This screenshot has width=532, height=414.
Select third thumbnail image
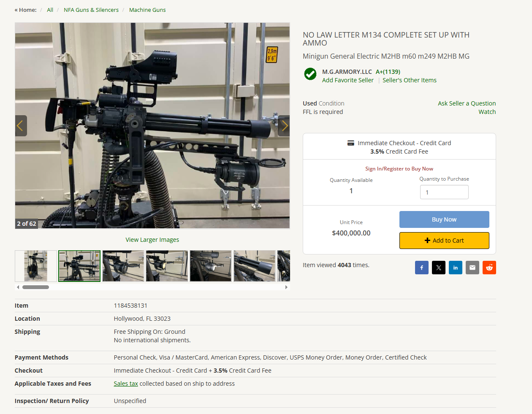[123, 266]
